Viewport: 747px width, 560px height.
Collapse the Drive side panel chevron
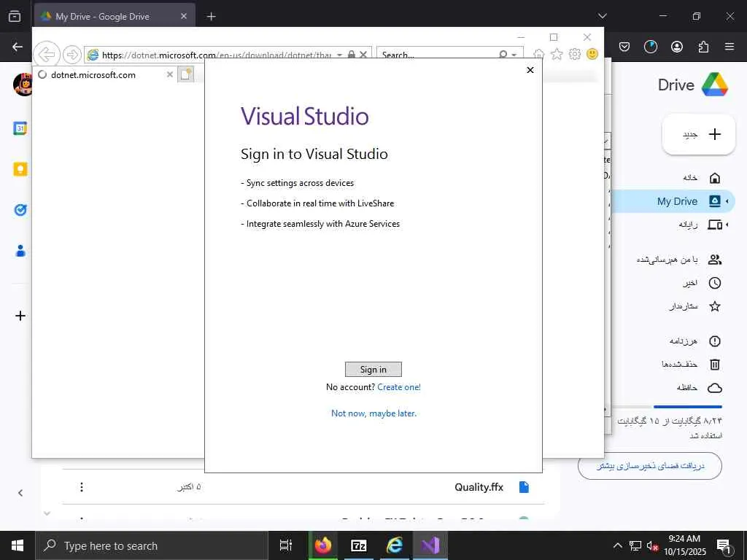[x=20, y=493]
